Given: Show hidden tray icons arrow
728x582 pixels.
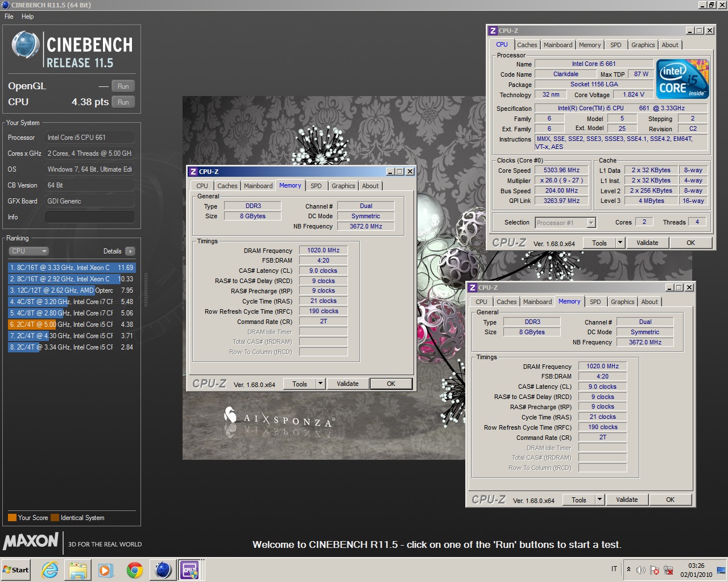Looking at the screenshot, I should click(x=628, y=569).
